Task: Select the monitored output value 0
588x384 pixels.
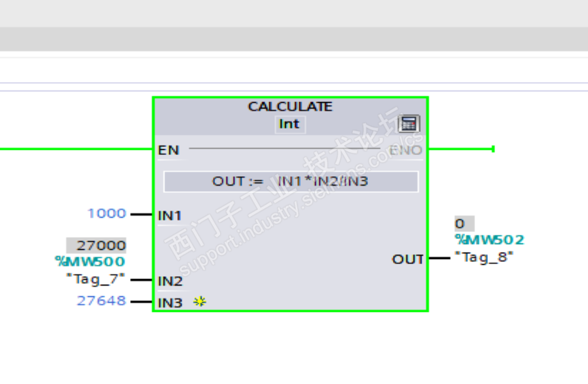Action: (x=464, y=223)
